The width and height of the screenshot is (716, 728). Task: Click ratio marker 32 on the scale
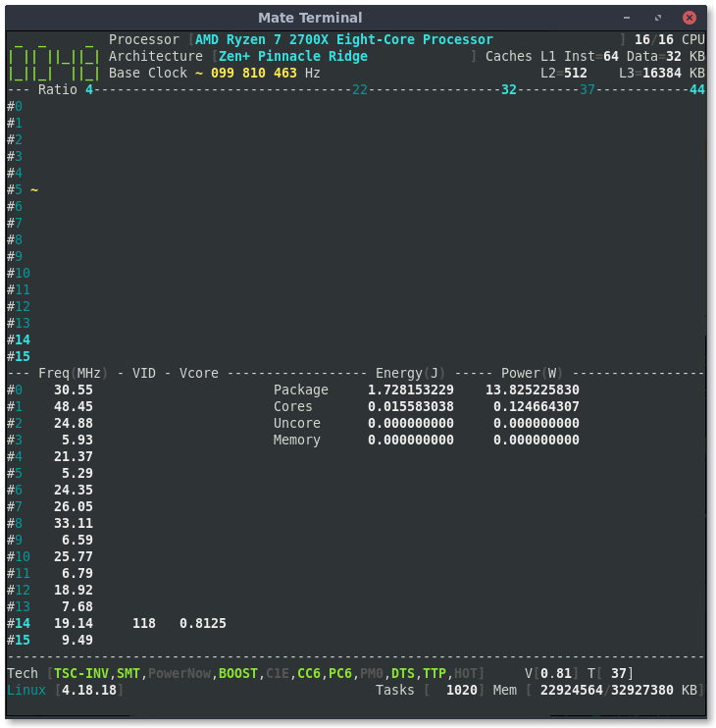(509, 89)
